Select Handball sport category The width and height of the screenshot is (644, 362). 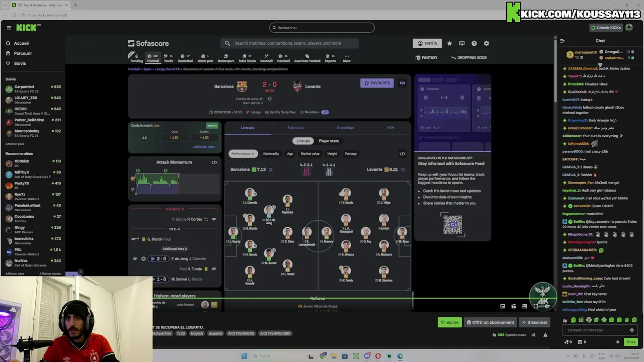[284, 58]
